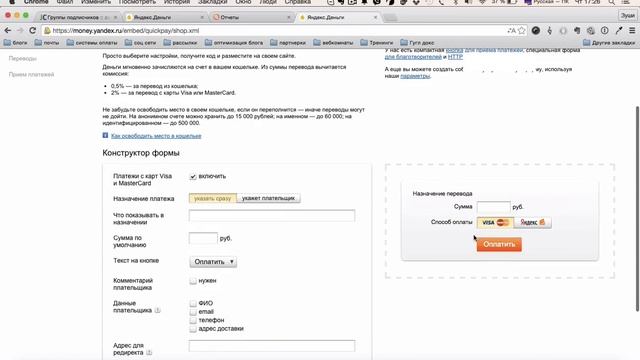Expand the партнерки bookmarks folder
The width and height of the screenshot is (640, 360).
[x=288, y=42]
